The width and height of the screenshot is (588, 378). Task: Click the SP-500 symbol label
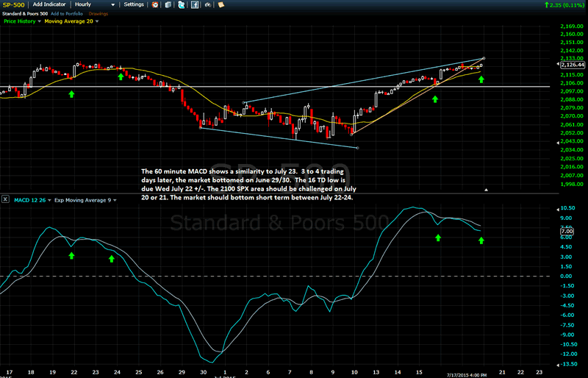pos(12,5)
